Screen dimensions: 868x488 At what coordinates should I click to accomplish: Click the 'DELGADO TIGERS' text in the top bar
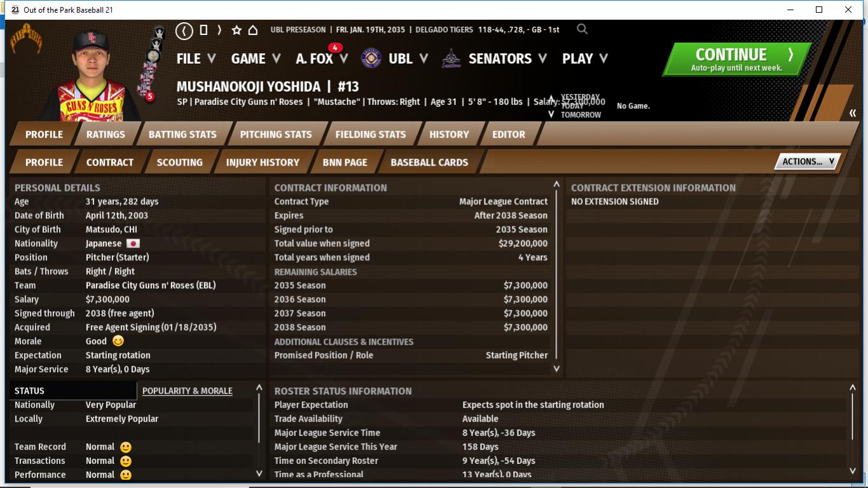point(444,30)
